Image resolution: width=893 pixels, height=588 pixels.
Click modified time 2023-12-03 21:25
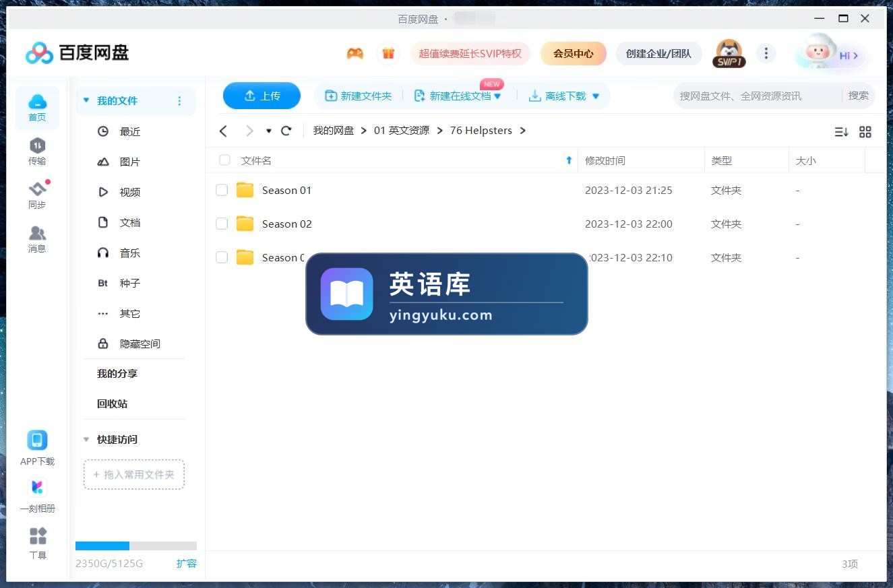(629, 190)
